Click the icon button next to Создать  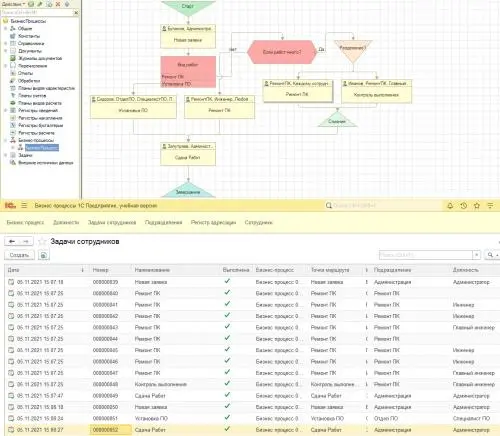point(44,255)
